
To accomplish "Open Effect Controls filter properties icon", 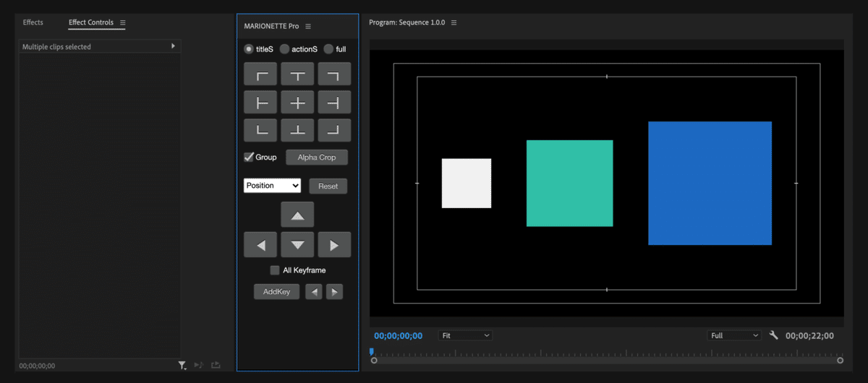I will tap(182, 366).
